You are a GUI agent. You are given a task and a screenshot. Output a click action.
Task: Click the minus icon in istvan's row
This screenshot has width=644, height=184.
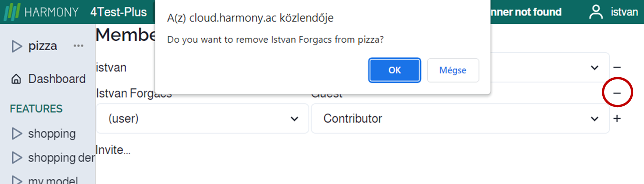click(x=617, y=68)
